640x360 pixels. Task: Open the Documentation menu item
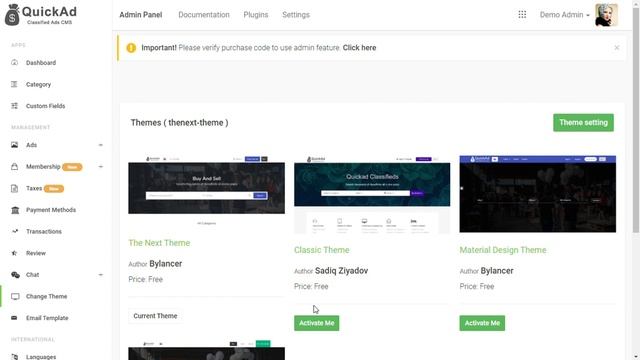204,15
